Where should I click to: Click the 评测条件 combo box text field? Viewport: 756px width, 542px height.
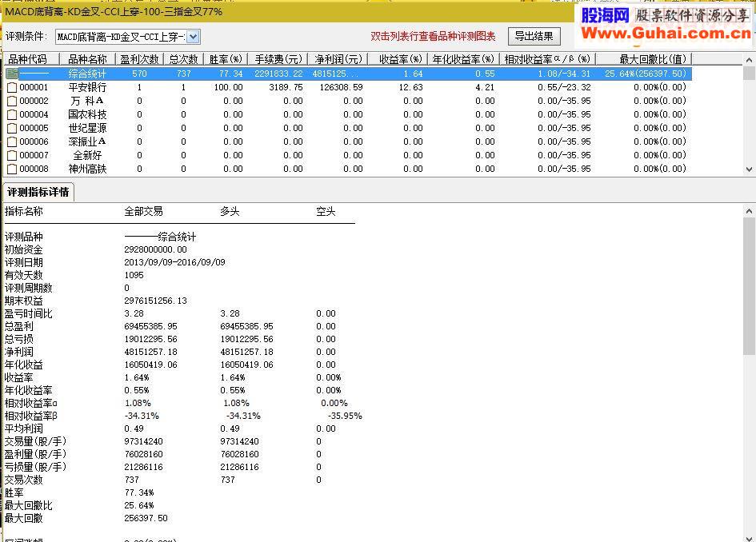click(x=121, y=37)
